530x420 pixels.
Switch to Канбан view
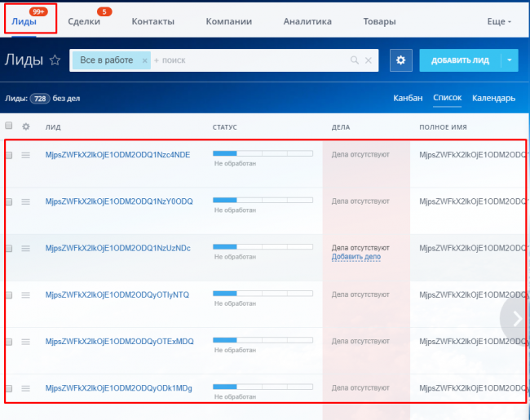tap(408, 99)
